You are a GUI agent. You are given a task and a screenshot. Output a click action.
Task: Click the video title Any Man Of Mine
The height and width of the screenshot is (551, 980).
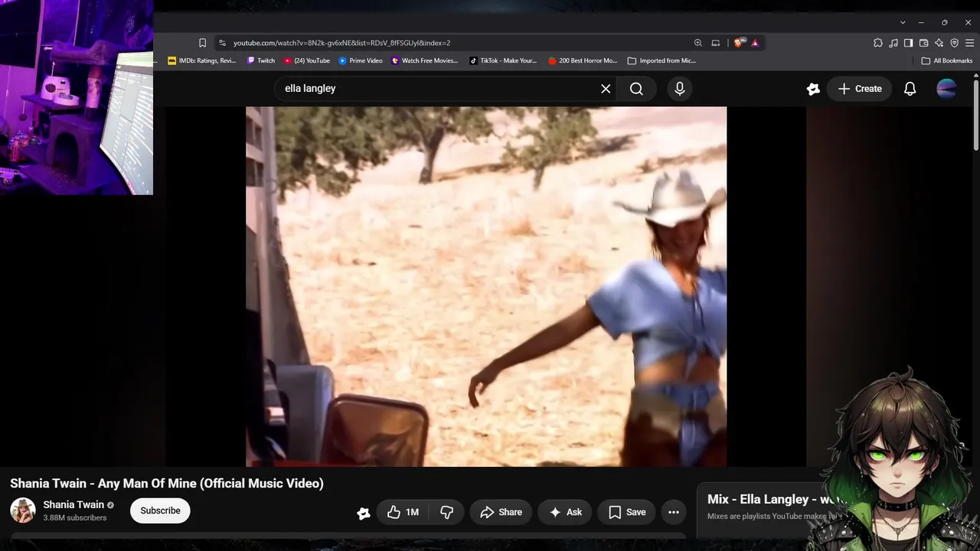(x=167, y=484)
